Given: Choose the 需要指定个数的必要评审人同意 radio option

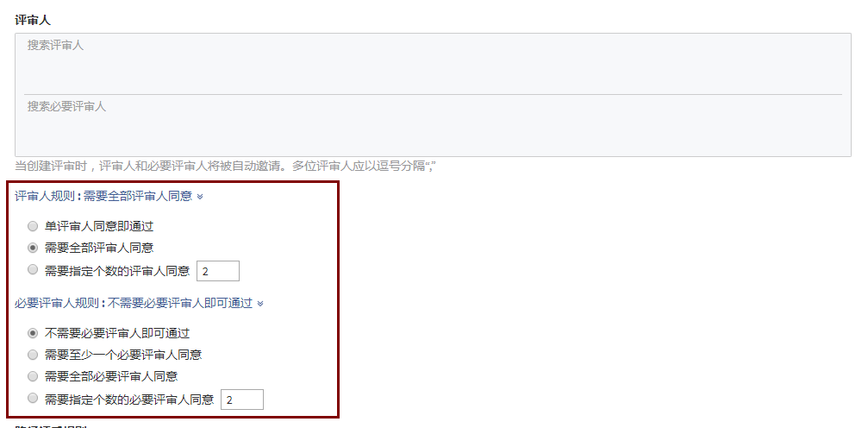Looking at the screenshot, I should [33, 398].
